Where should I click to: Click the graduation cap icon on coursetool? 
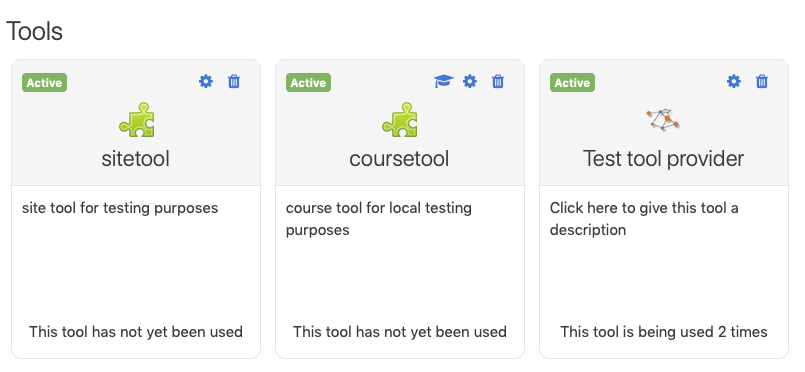[x=444, y=81]
